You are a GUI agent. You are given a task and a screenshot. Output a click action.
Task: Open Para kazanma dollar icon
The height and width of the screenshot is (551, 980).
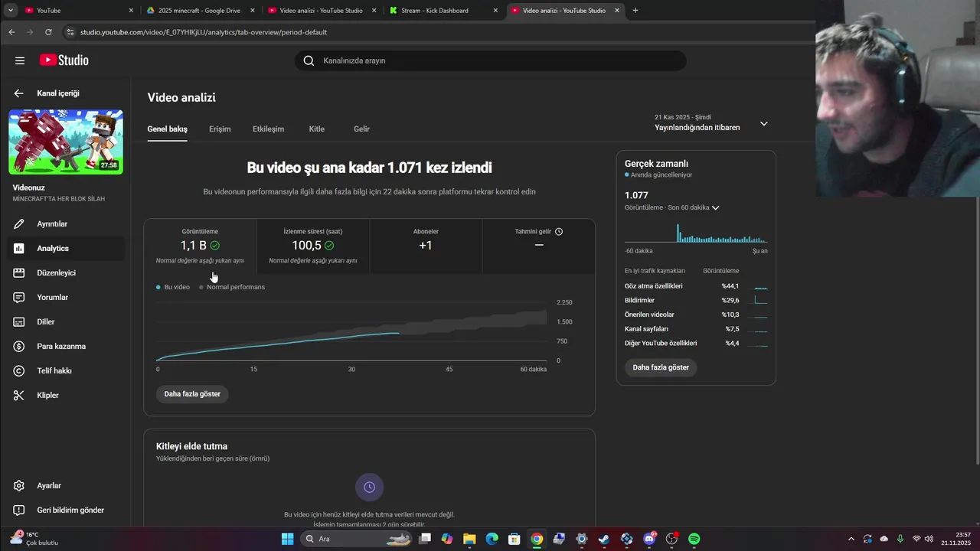click(19, 347)
